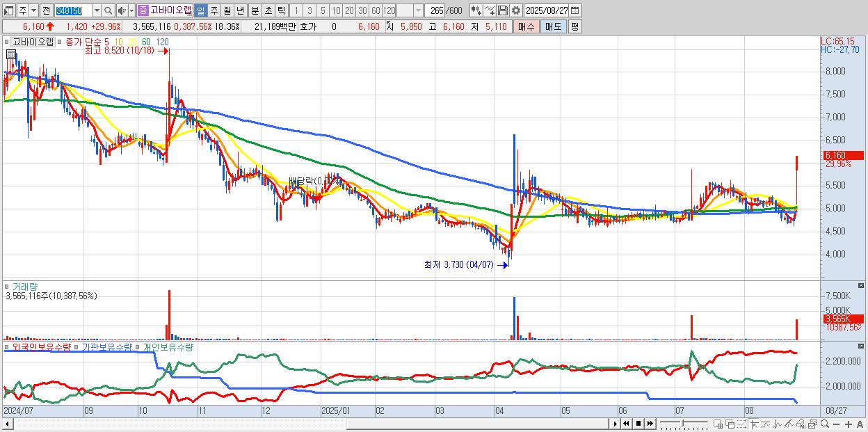Select the 일 daily chart period

(200, 10)
